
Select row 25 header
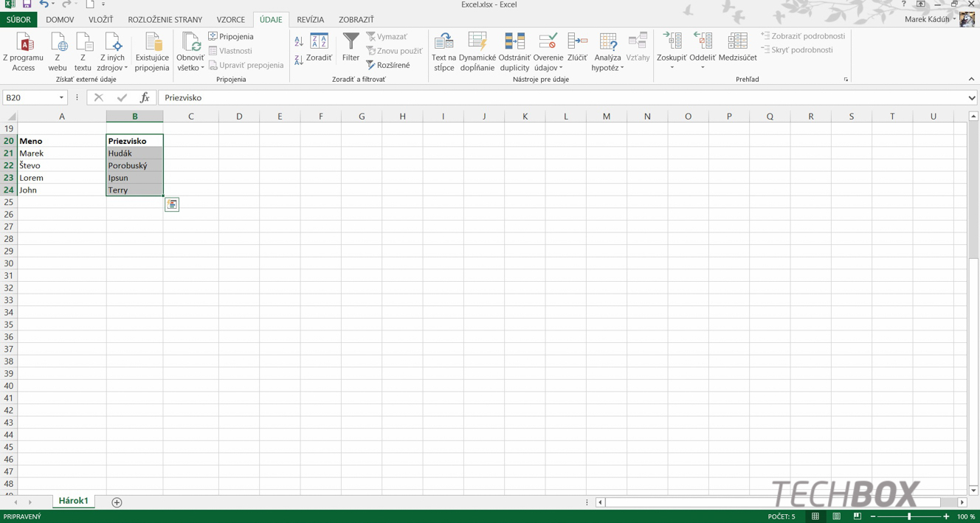9,202
